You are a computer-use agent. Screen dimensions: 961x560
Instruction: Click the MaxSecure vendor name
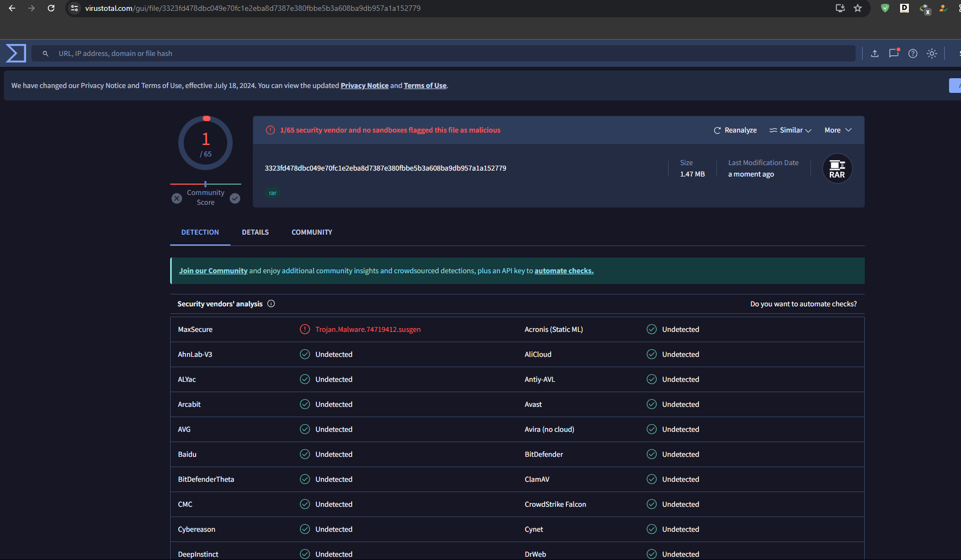(195, 329)
